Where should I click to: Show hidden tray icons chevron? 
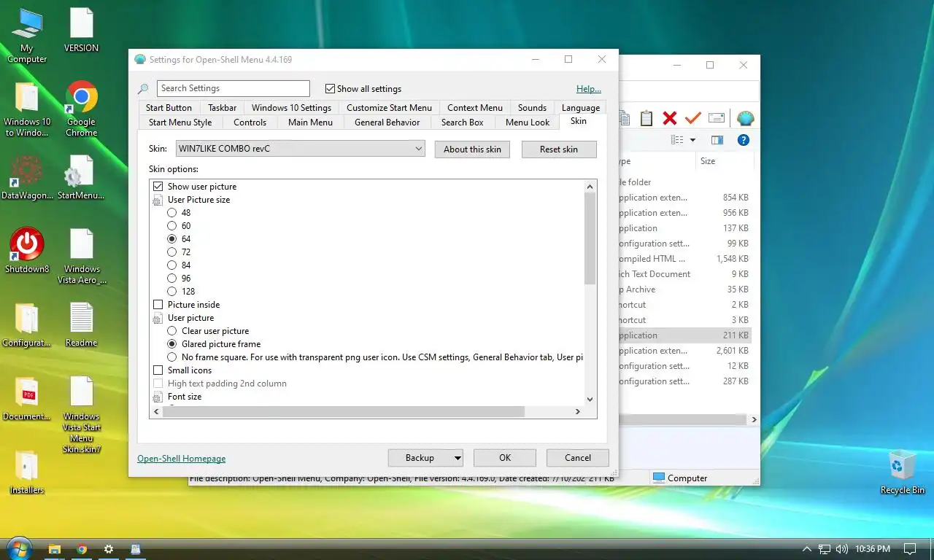806,549
